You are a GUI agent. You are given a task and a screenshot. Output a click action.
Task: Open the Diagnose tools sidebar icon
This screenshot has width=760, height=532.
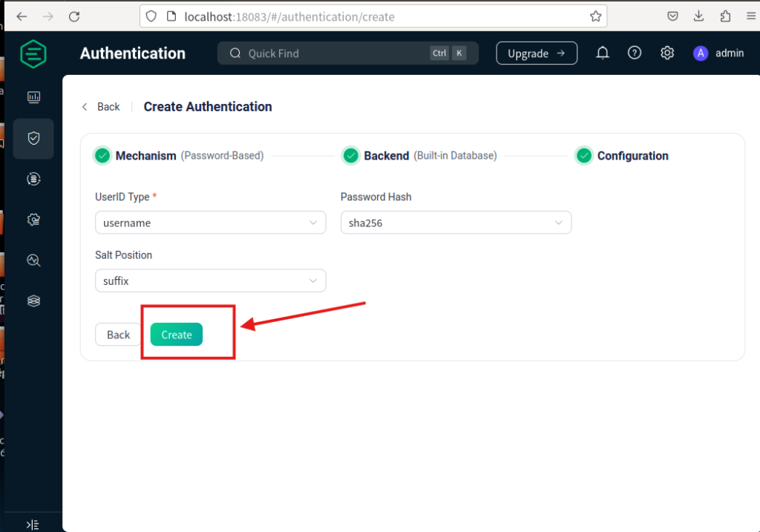[x=33, y=260]
